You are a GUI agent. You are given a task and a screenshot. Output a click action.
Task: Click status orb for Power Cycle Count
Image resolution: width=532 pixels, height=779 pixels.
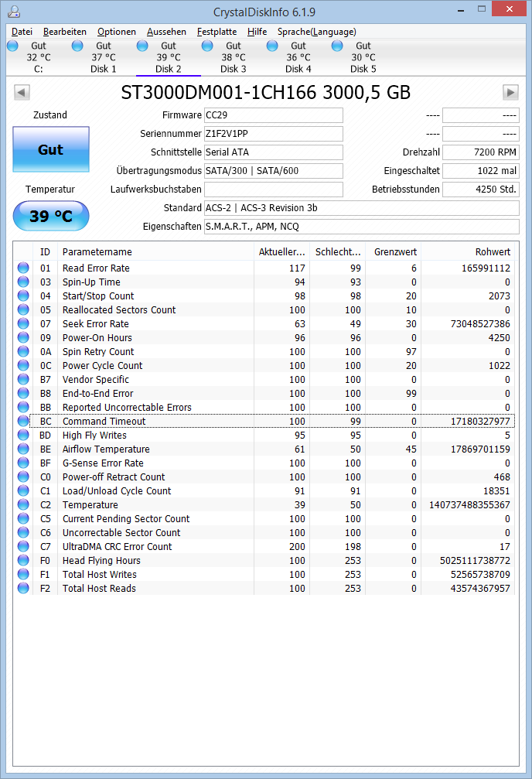(23, 365)
